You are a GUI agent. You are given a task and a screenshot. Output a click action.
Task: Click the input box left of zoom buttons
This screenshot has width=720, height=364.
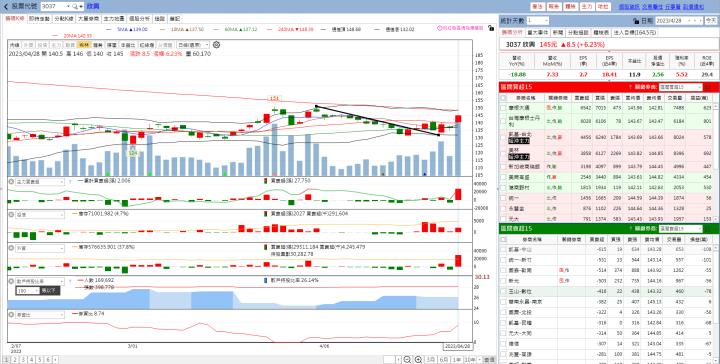[x=389, y=360]
